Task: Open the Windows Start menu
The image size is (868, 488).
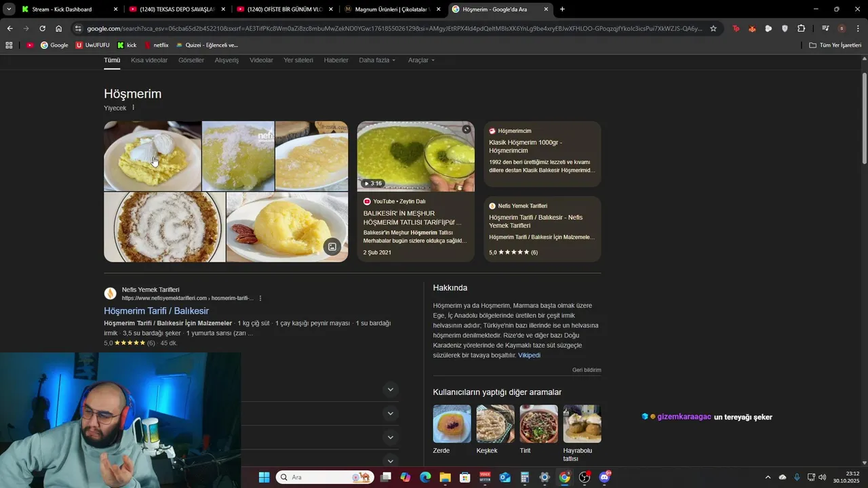Action: pyautogui.click(x=264, y=477)
